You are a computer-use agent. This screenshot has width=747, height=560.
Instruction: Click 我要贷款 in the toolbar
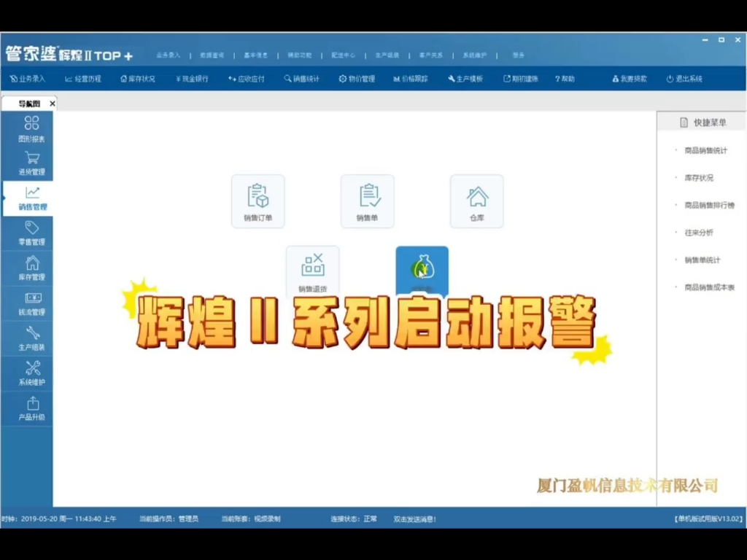pyautogui.click(x=630, y=79)
